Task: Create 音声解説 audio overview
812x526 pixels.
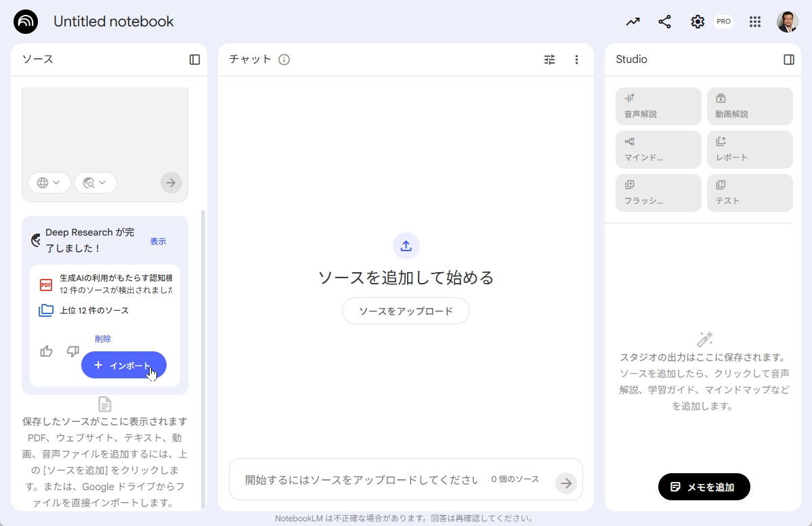Action: coord(658,106)
